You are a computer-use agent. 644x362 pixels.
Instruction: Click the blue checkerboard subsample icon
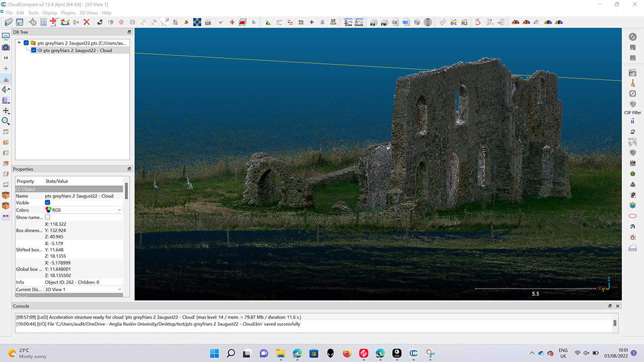coord(197,22)
